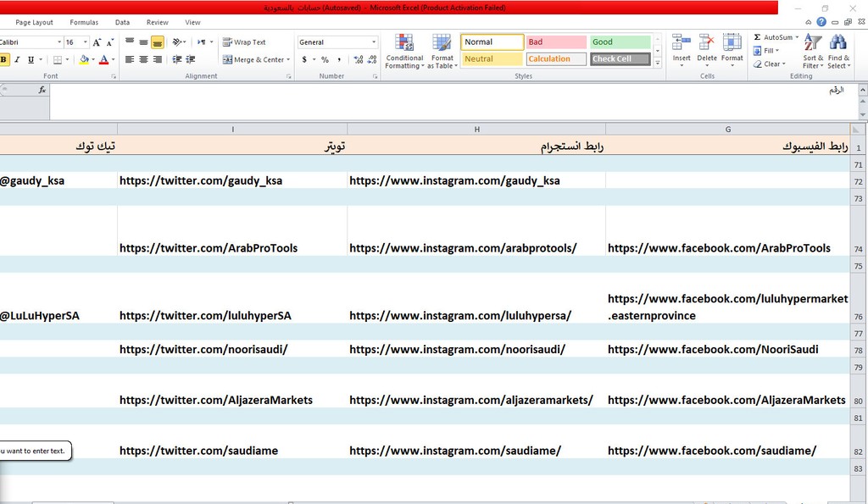Image resolution: width=868 pixels, height=504 pixels.
Task: Click Merge & Center button
Action: (253, 60)
